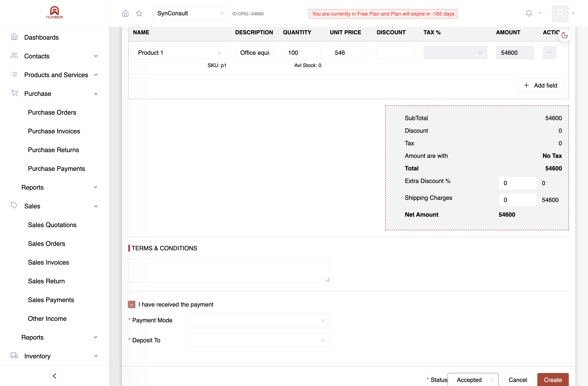The image size is (588, 386).
Task: Open notifications bell icon
Action: (529, 13)
